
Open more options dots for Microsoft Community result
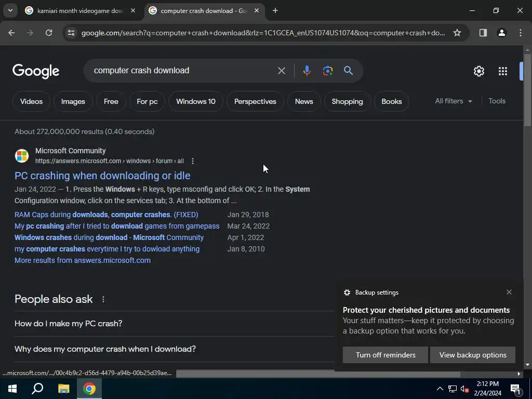(x=193, y=161)
